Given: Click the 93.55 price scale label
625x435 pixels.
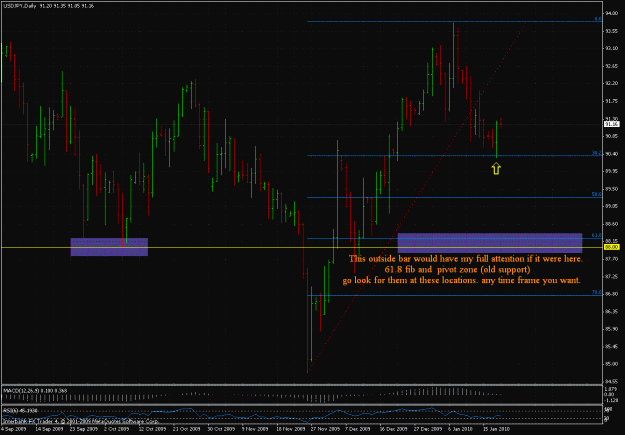Looking at the screenshot, I should (x=611, y=31).
